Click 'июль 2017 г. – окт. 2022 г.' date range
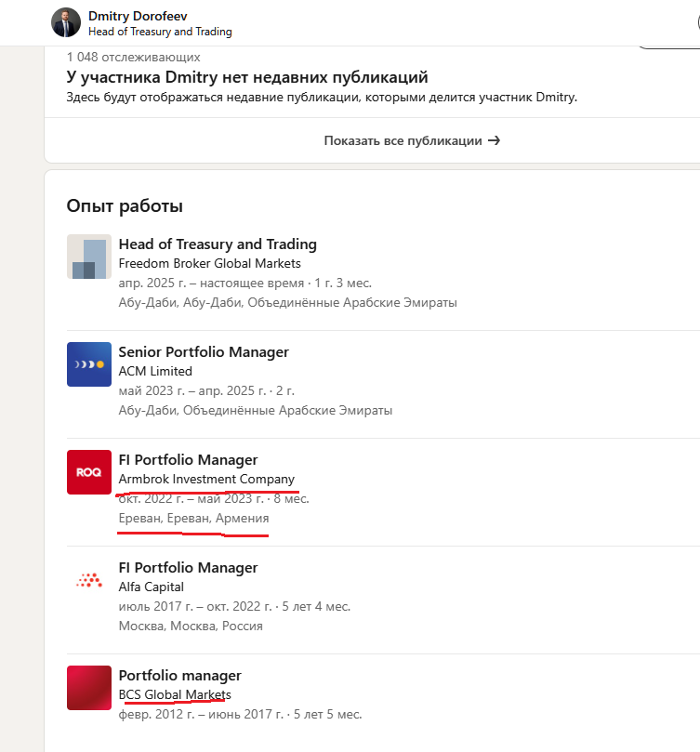700x752 pixels. pos(195,607)
